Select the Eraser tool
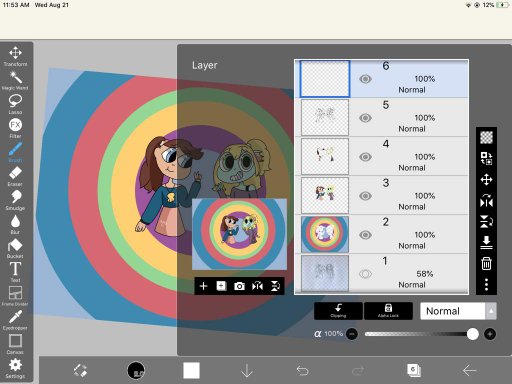 point(15,176)
